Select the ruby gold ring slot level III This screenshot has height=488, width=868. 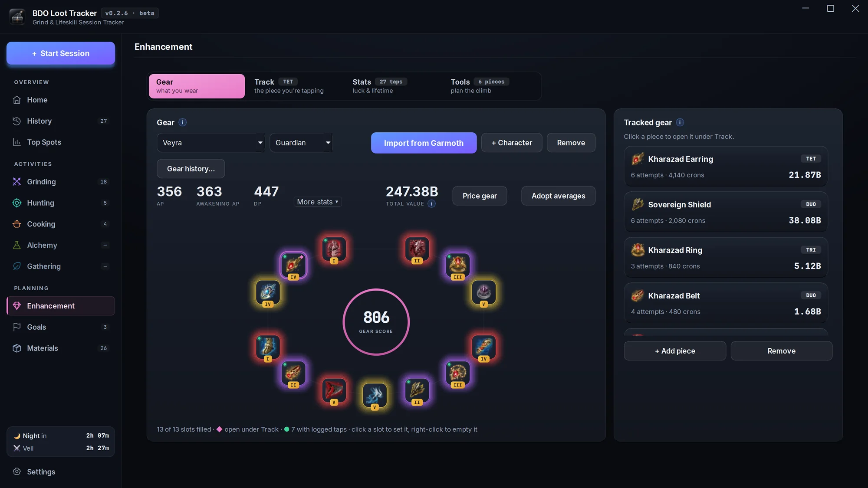(457, 265)
